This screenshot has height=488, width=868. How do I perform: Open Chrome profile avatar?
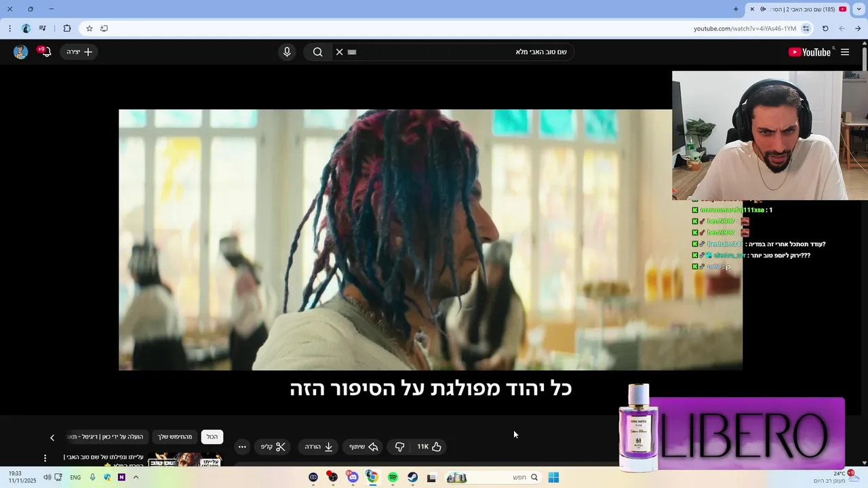[26, 28]
